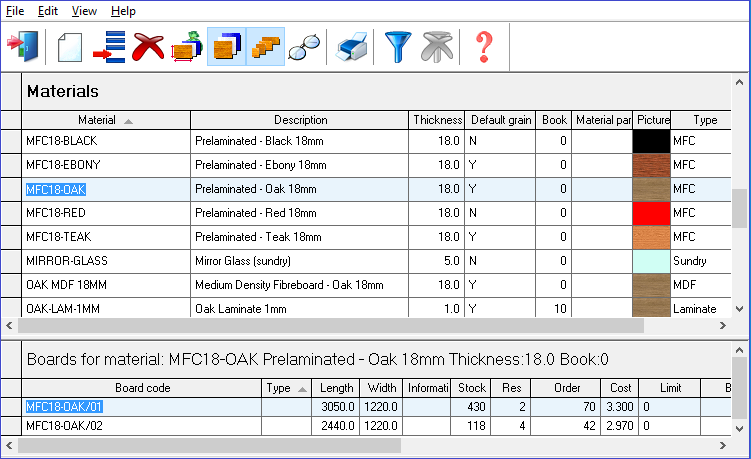Click the red question mark help icon

pyautogui.click(x=484, y=47)
